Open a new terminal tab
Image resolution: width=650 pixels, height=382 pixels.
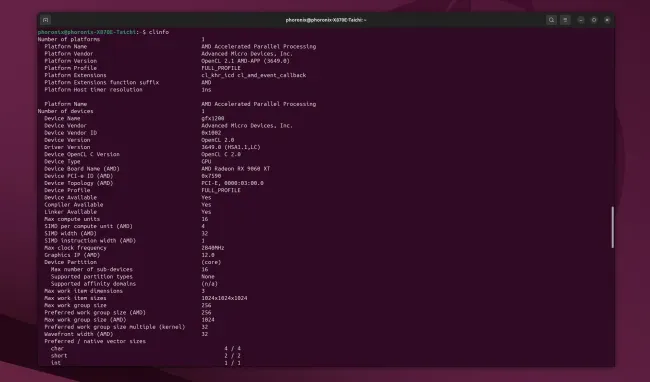pos(46,20)
